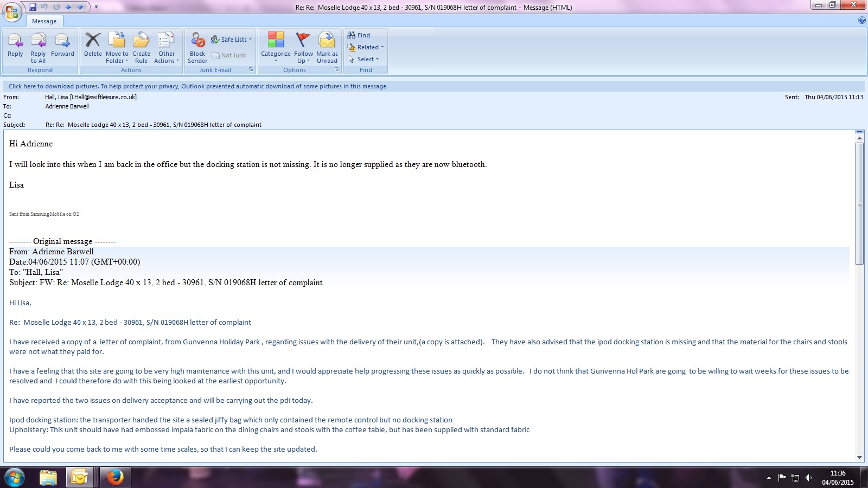Screen dimensions: 868x488
Task: Open volume control speaker icon
Action: 808,478
